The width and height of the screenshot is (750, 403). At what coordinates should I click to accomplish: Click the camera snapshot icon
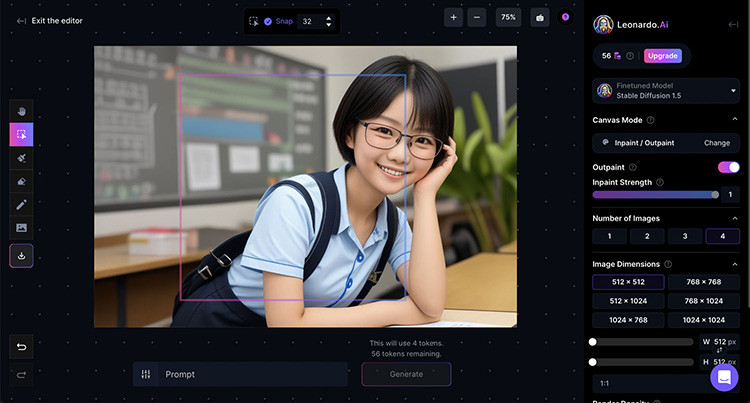click(540, 18)
